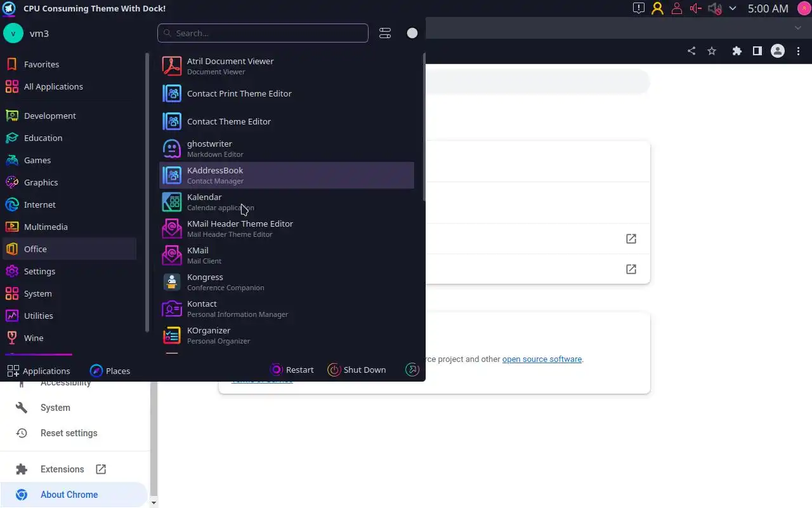Launch Contact Print Theme Editor icon
Image resolution: width=812 pixels, height=508 pixels.
pyautogui.click(x=172, y=93)
